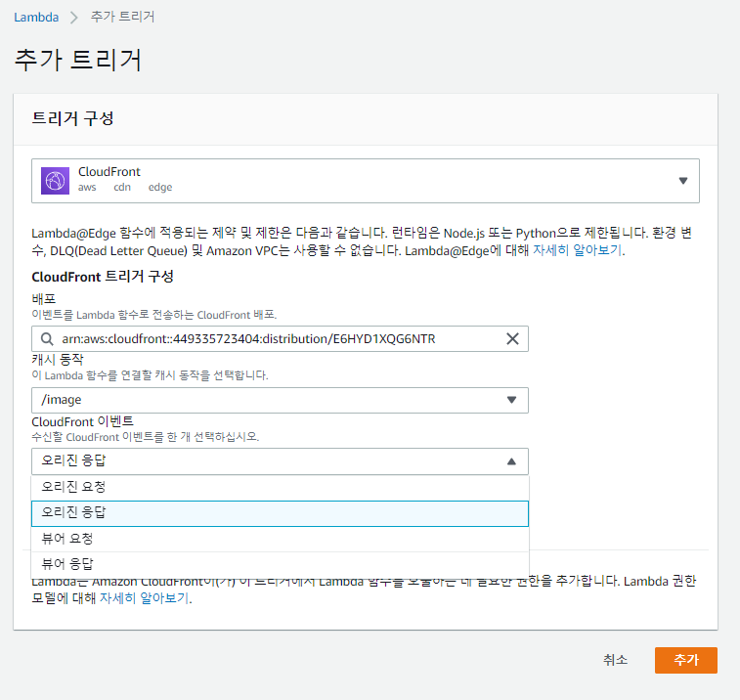Image resolution: width=740 pixels, height=700 pixels.
Task: Click the CloudFront 이벤트 field label
Action: [x=82, y=421]
